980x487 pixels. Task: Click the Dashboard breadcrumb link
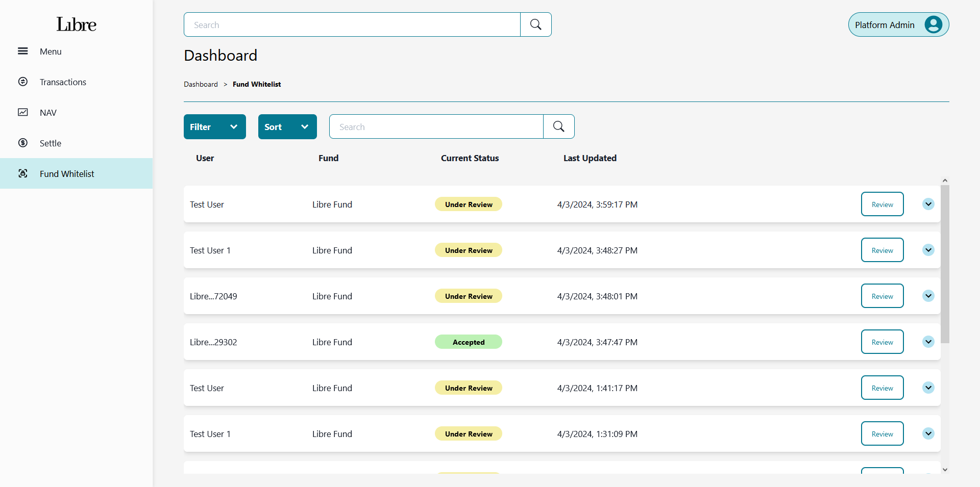tap(201, 84)
